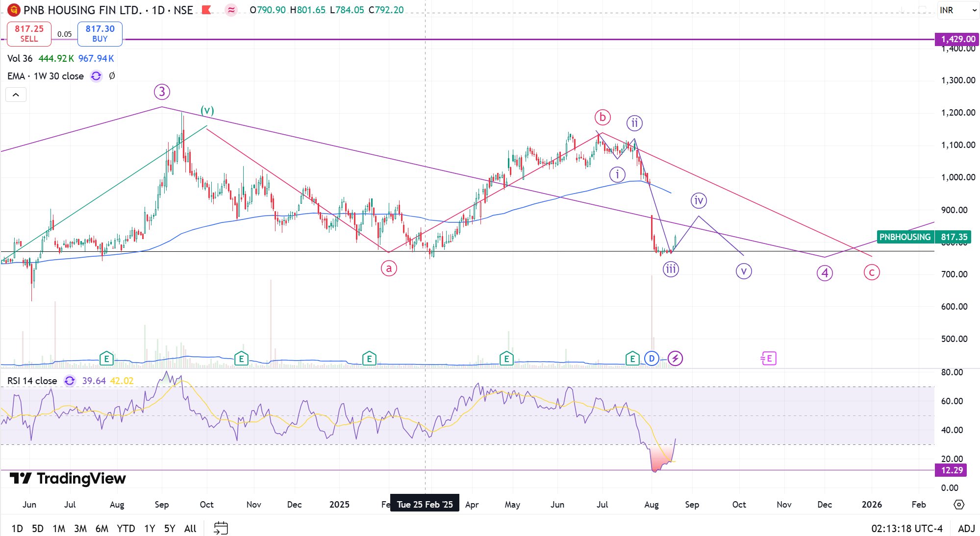Viewport: 980px width, 536px height.
Task: Click the red flag icon beside NSE
Action: pyautogui.click(x=206, y=10)
